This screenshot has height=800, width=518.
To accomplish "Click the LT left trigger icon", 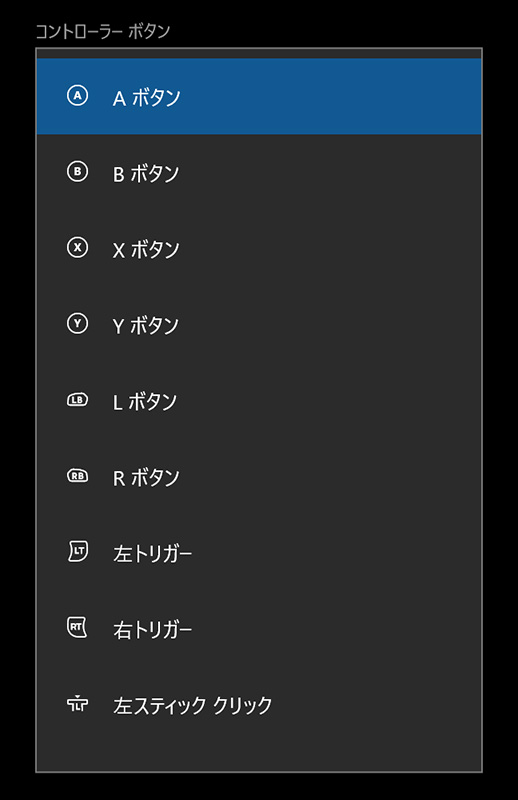I will [78, 552].
